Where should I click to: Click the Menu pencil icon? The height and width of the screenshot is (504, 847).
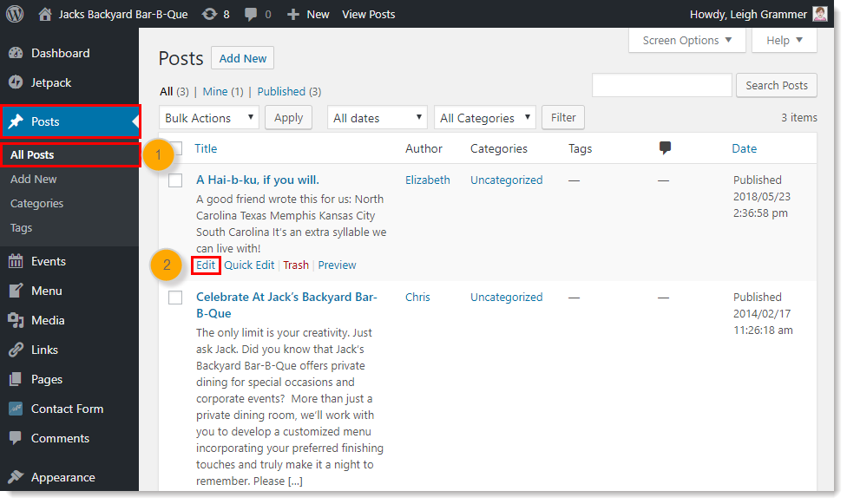pyautogui.click(x=16, y=291)
